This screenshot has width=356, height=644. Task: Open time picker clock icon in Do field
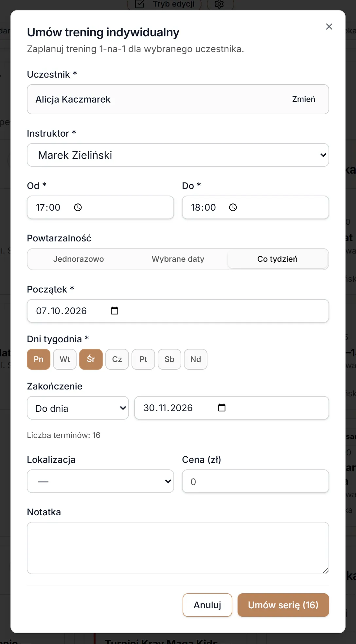(233, 207)
